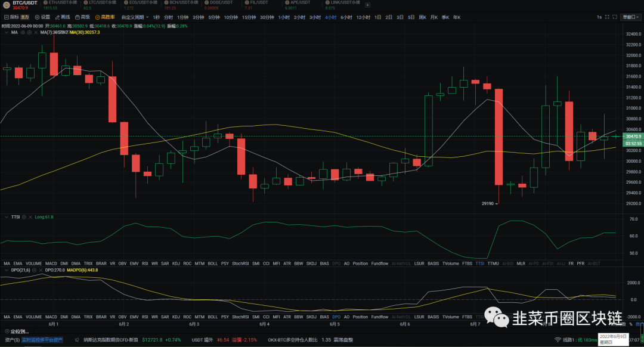Click the pin icon before 纳斯达克指数期货
644x347 pixels.
(77, 340)
